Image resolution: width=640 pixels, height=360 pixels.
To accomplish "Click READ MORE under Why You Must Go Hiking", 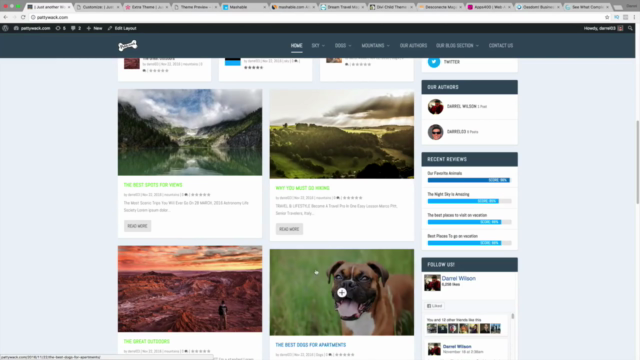I will [289, 229].
